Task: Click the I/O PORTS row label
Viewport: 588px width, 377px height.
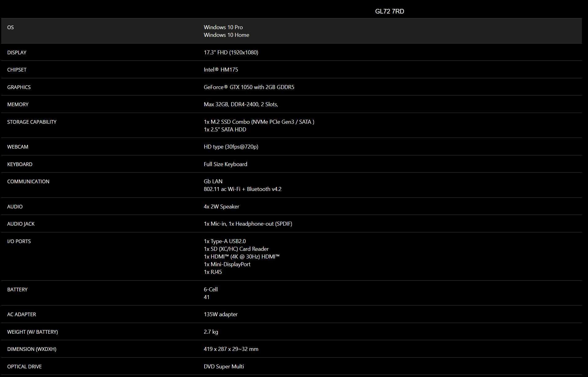Action: pyautogui.click(x=19, y=241)
